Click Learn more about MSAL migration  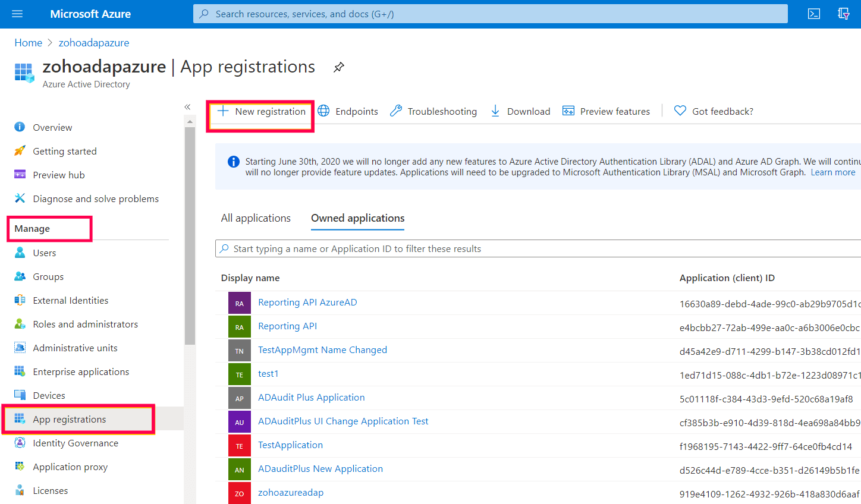click(832, 172)
